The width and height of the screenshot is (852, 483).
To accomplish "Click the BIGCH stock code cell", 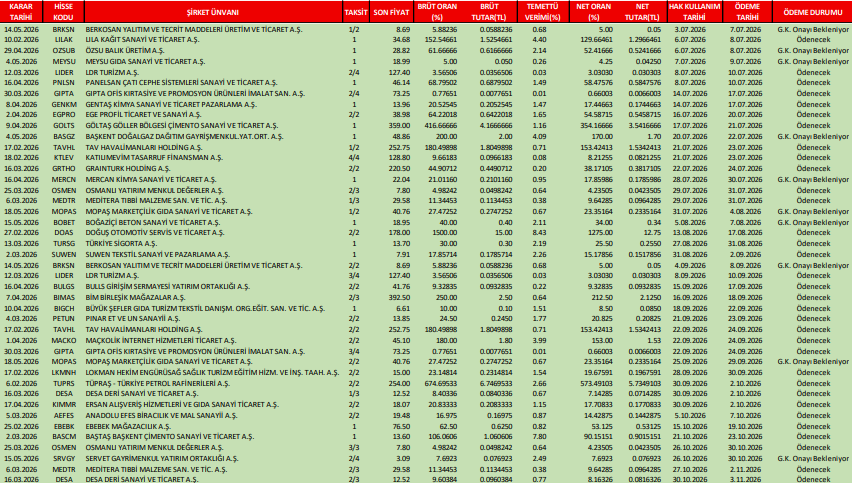I will tap(64, 308).
